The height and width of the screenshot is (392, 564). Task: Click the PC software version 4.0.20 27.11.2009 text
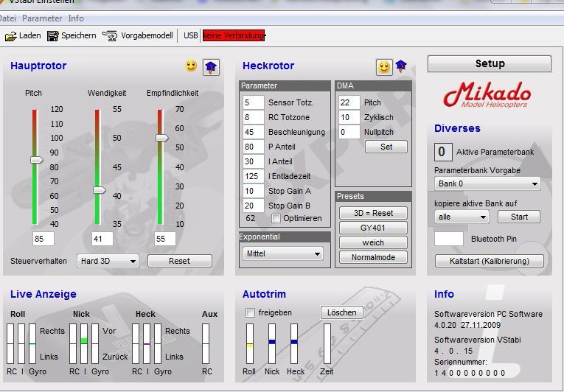467,325
